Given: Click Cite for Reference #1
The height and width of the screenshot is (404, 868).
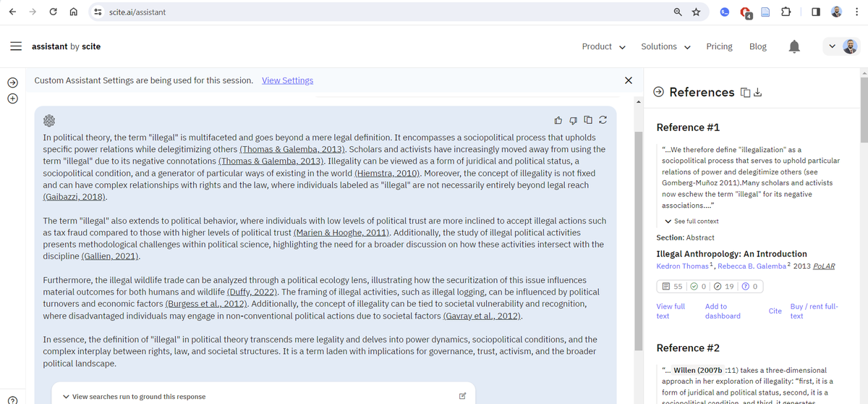Looking at the screenshot, I should (775, 311).
